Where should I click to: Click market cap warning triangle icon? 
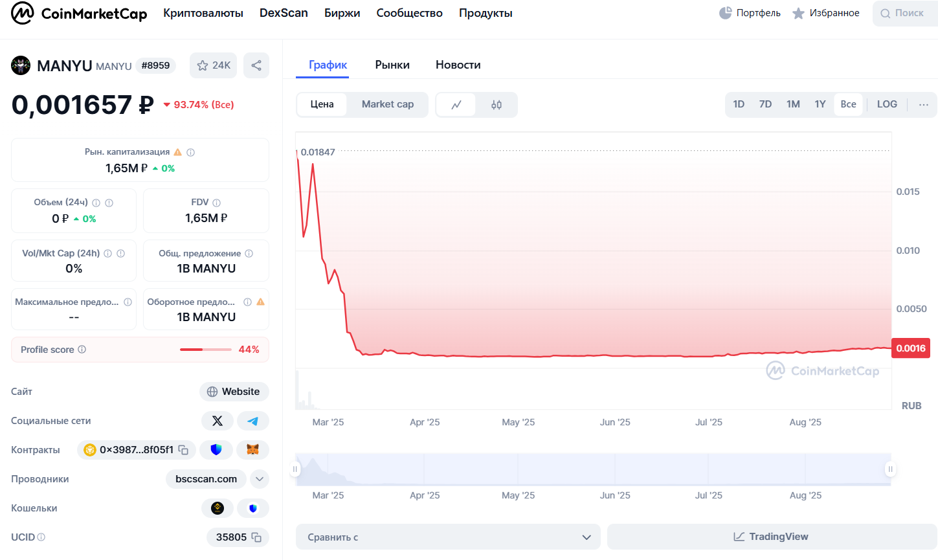coord(178,152)
